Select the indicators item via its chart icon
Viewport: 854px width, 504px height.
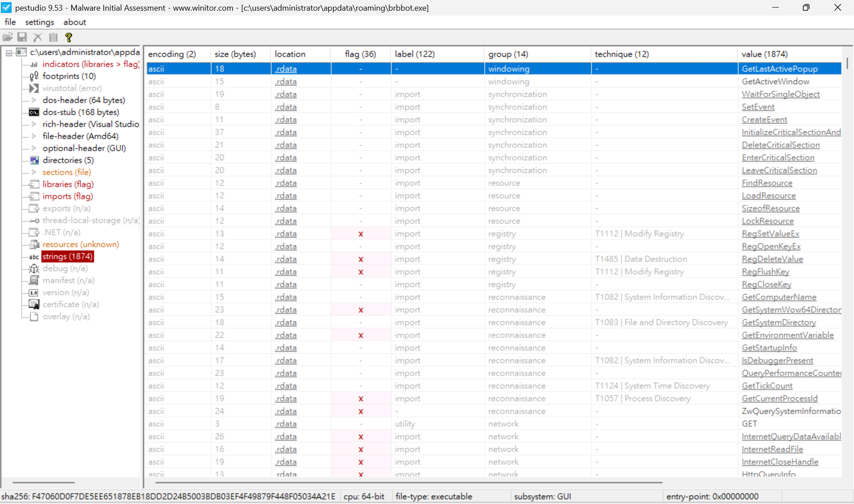click(34, 64)
